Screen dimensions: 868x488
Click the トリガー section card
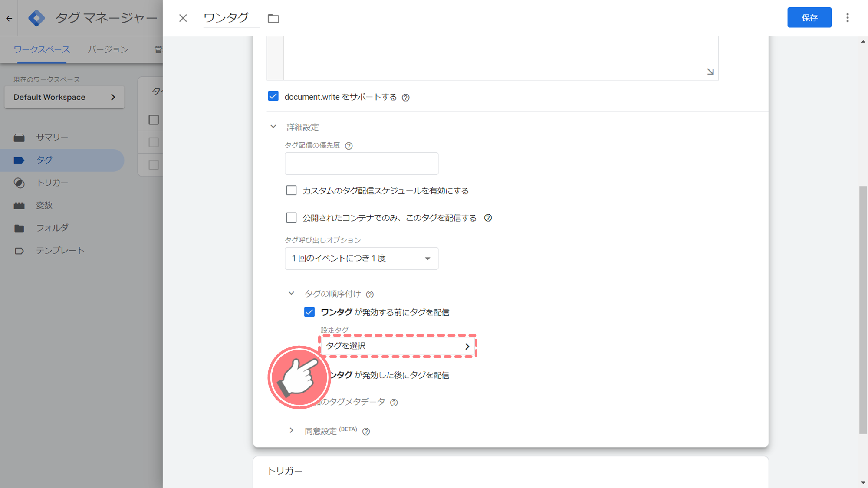(x=511, y=472)
